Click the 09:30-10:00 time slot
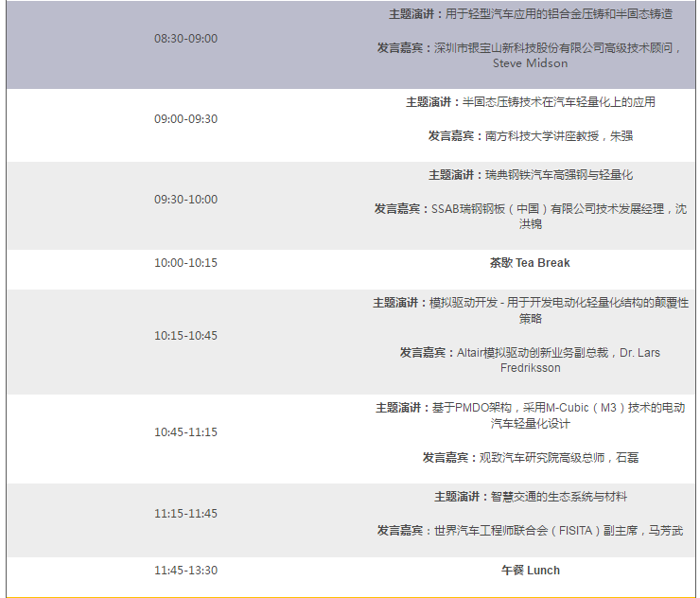The width and height of the screenshot is (700, 598). coord(185,200)
